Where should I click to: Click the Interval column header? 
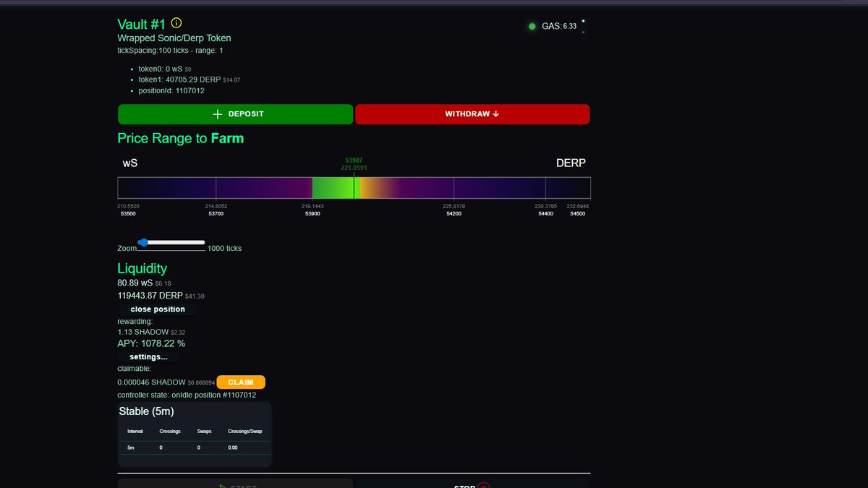point(135,432)
